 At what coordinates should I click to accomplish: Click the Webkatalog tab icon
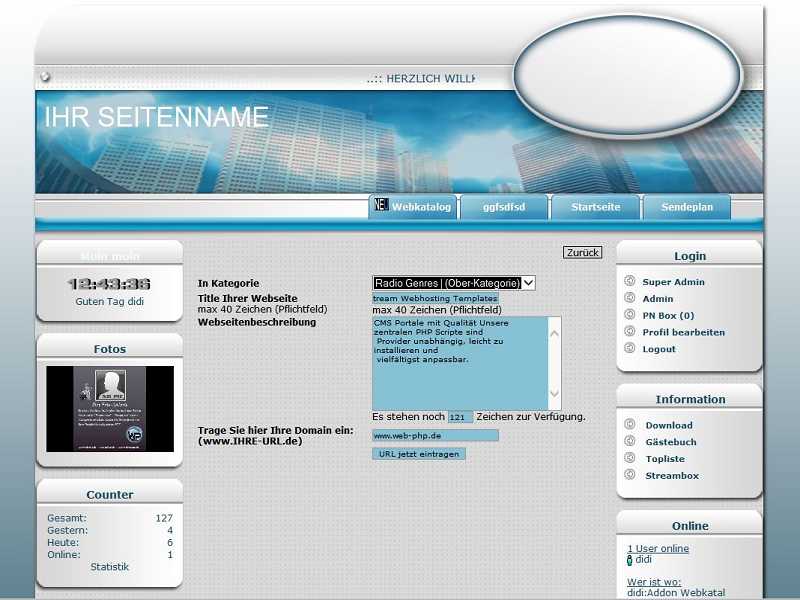(x=381, y=205)
